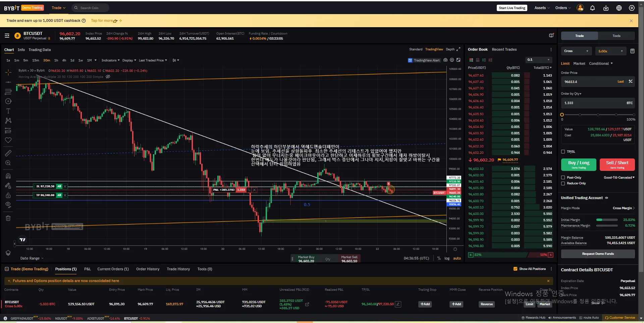Remove drawings with the trash icon

[x=8, y=218]
